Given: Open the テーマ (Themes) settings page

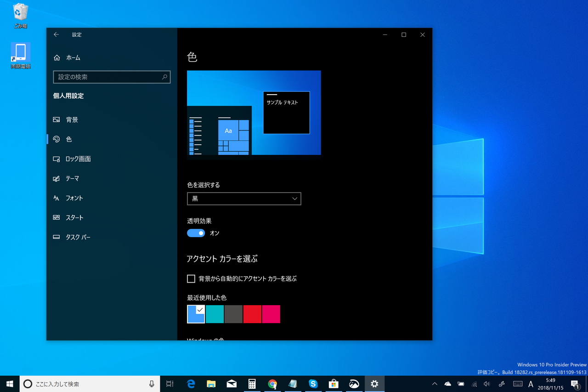Looking at the screenshot, I should coord(75,179).
